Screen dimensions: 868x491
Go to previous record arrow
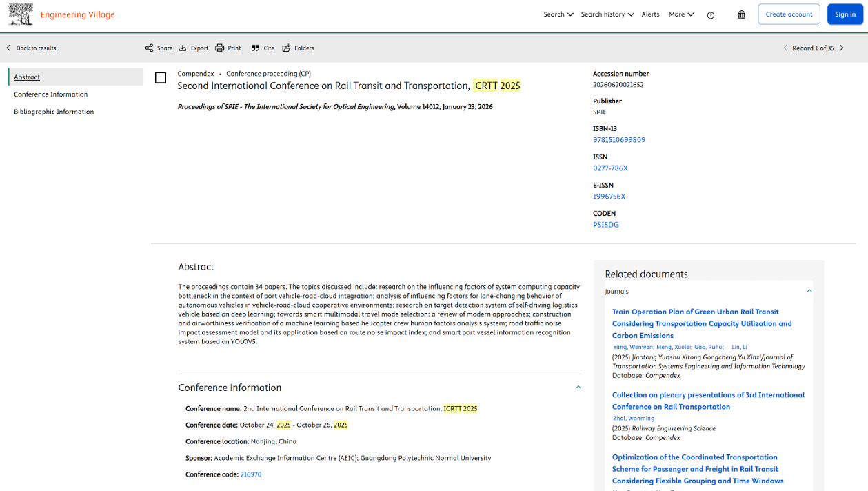coord(785,48)
